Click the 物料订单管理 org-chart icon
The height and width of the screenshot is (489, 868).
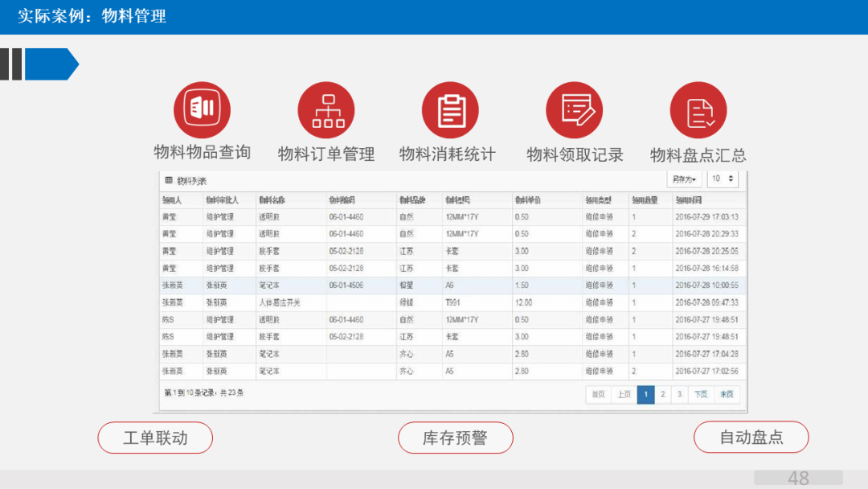[x=326, y=109]
